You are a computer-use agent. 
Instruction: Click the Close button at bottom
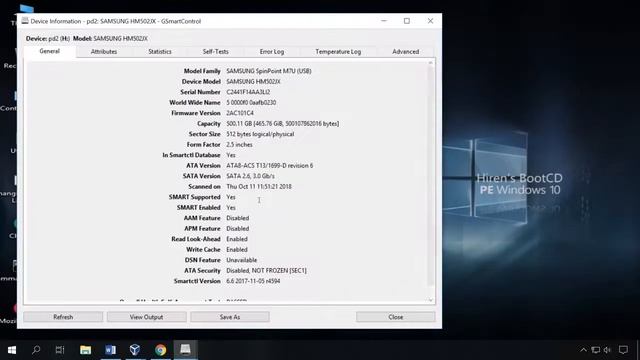(x=396, y=317)
